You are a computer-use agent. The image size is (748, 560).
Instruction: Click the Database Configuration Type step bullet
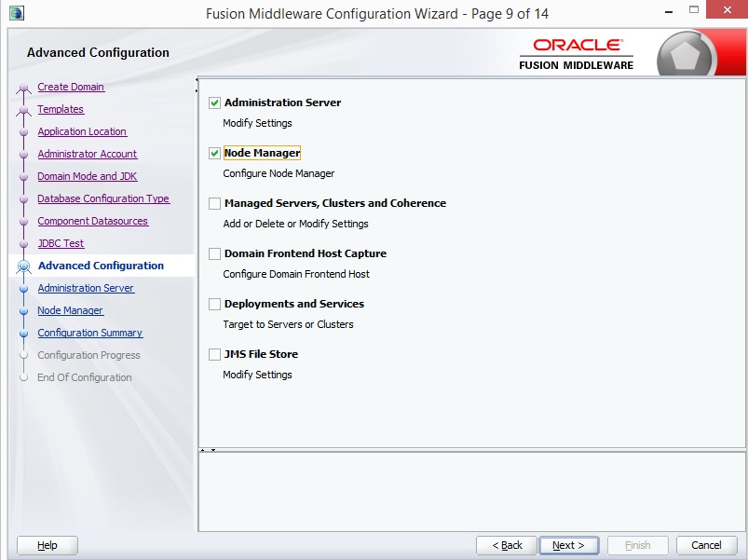coord(23,198)
